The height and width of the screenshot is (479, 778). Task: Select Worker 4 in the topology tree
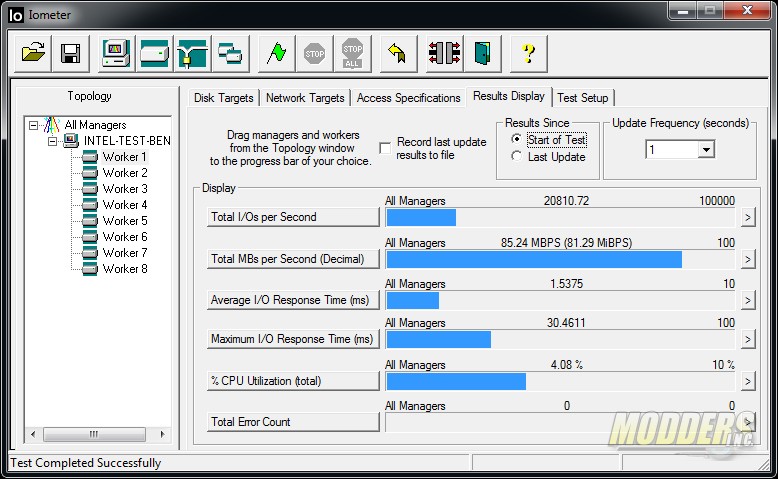tap(125, 205)
